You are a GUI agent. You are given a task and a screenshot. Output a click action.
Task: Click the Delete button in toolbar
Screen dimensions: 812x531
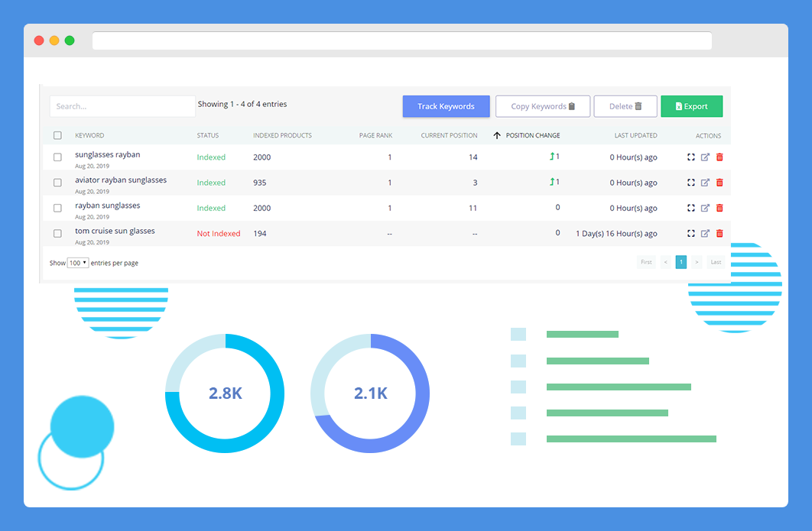click(625, 106)
